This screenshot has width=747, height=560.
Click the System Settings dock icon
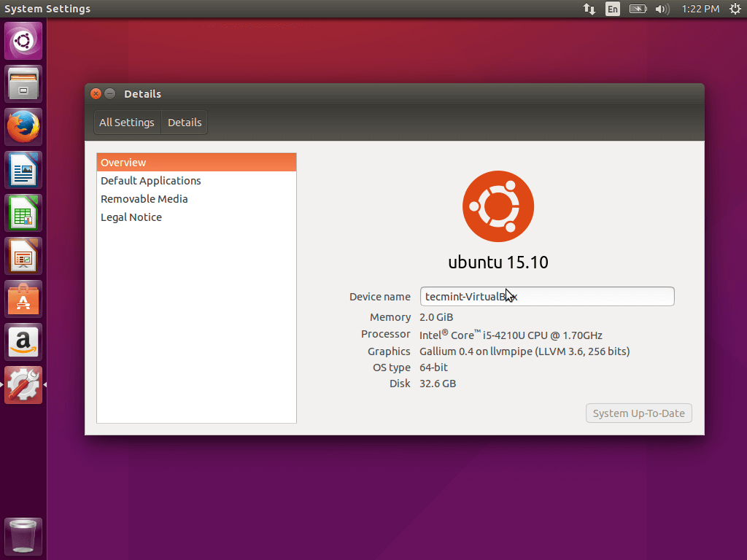23,385
